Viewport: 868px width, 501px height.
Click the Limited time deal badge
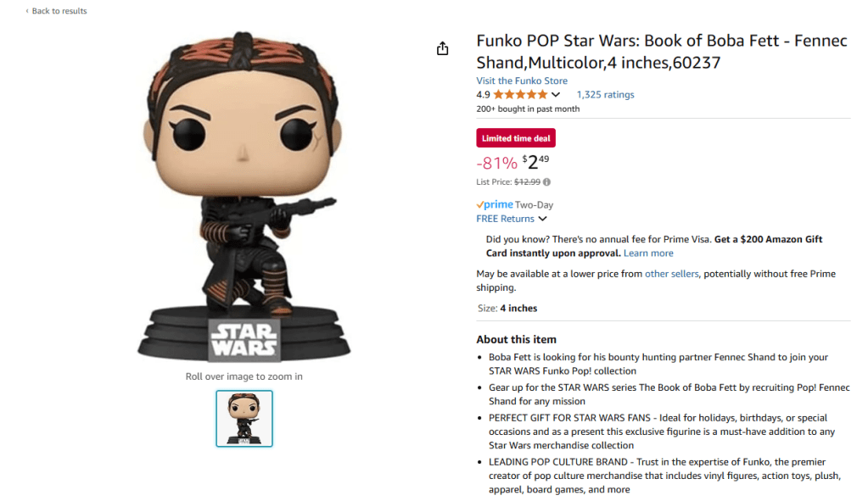coord(516,138)
